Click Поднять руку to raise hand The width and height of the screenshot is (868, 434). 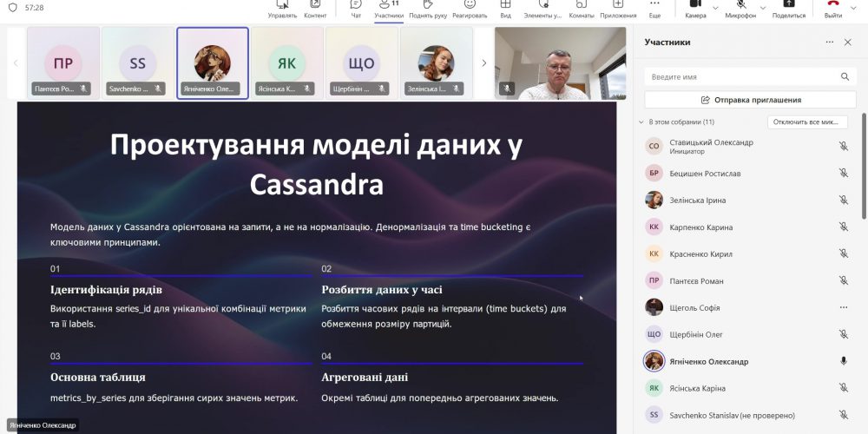tap(428, 10)
